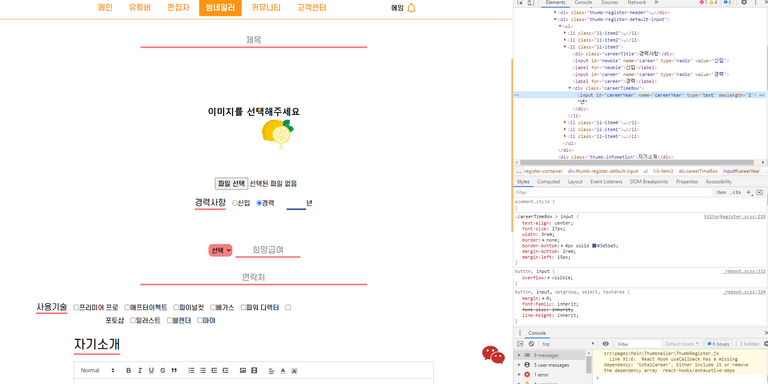Apply ordered list formatting
The height and width of the screenshot is (384, 768).
click(192, 371)
